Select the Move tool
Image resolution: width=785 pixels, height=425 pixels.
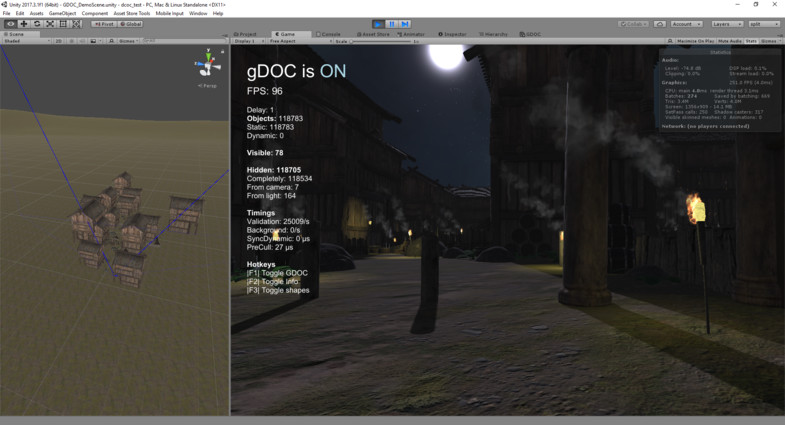(24, 24)
